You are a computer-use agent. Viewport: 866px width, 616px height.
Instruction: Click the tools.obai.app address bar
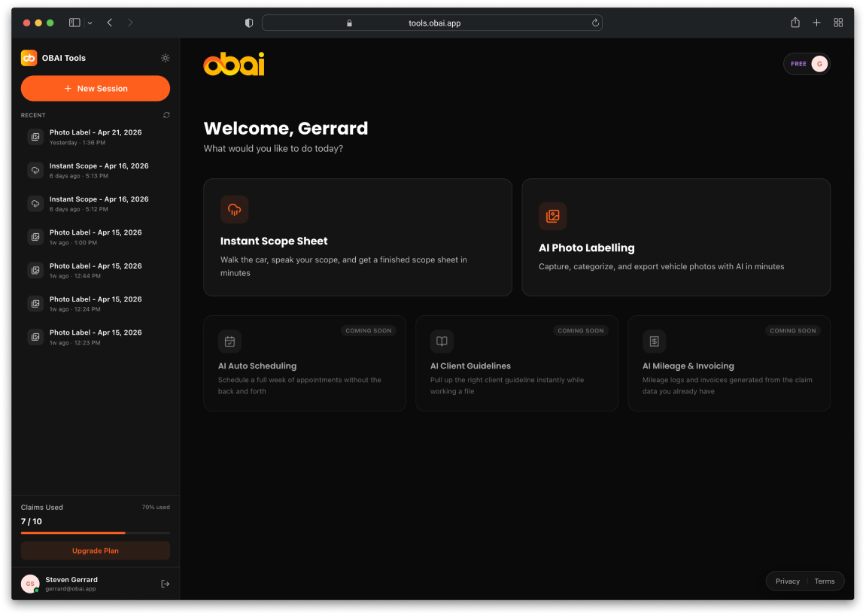[432, 23]
